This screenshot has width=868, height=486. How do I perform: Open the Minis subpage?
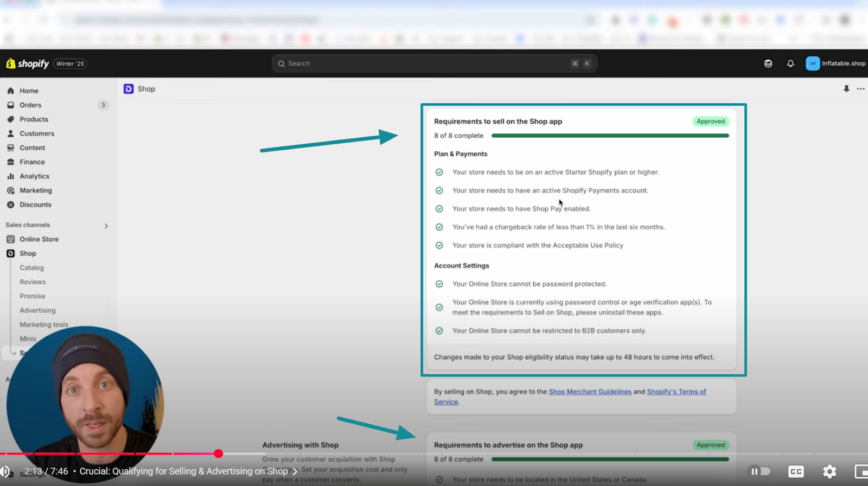(x=28, y=338)
